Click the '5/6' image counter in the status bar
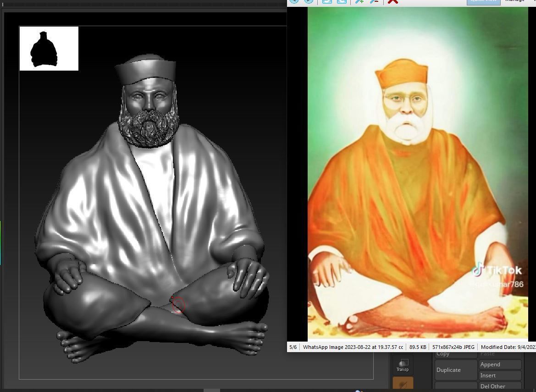Viewport: 536px width, 392px height. tap(293, 347)
